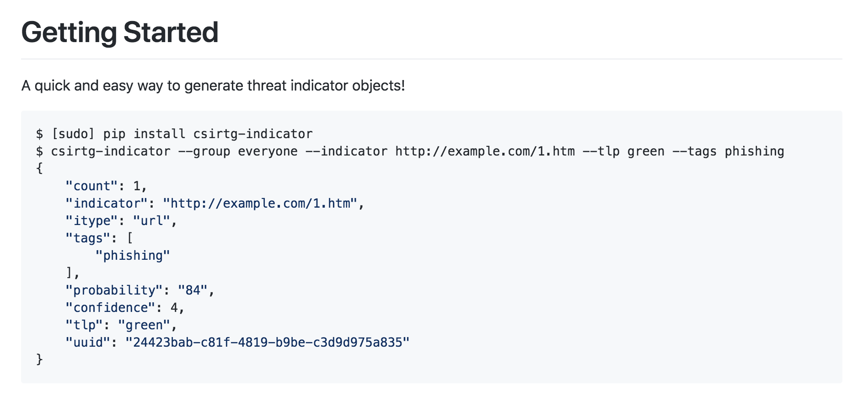Screen dimensions: 868x397
Task: Click the "http://example.com/1.htm" JSON value
Action: click(260, 204)
